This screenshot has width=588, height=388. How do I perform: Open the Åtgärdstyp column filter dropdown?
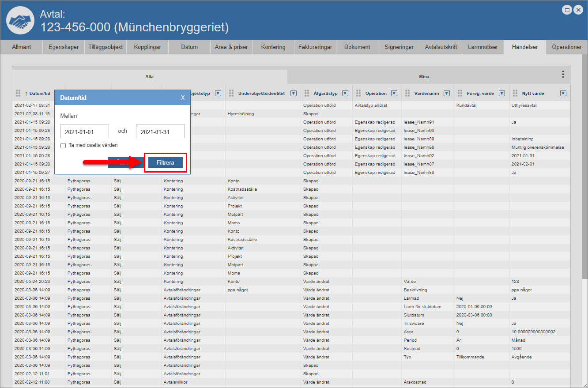(345, 93)
